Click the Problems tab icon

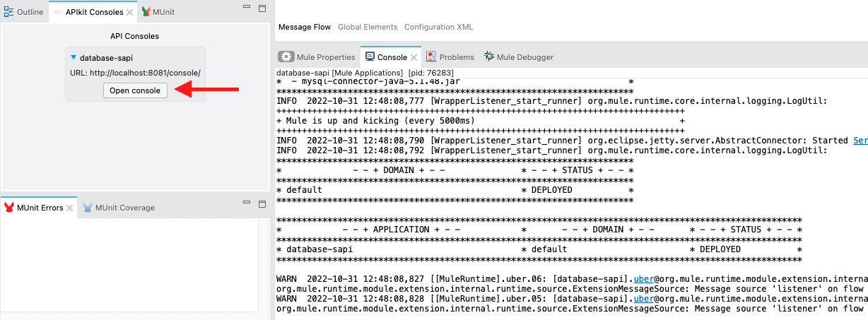click(x=432, y=57)
